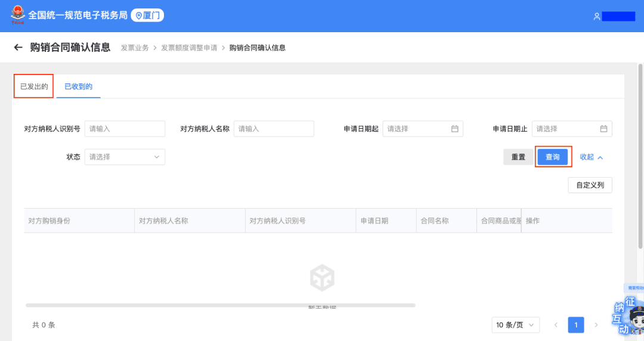Click 发票额度调整申请 breadcrumb link

tap(189, 48)
